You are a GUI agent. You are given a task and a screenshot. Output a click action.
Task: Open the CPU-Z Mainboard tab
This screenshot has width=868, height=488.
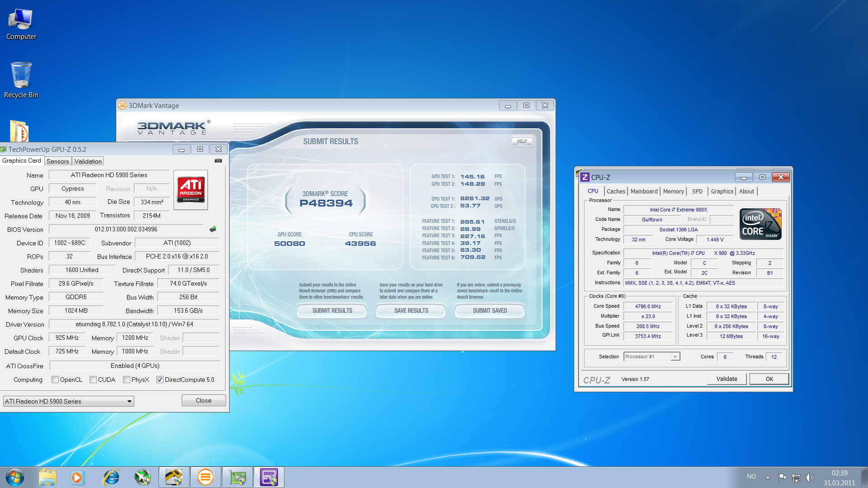point(644,191)
